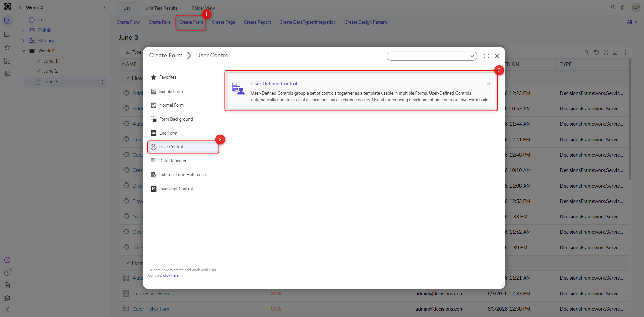Click the selection mode icon in list toolbar
Viewport: 644px width, 317px height.
click(x=616, y=52)
